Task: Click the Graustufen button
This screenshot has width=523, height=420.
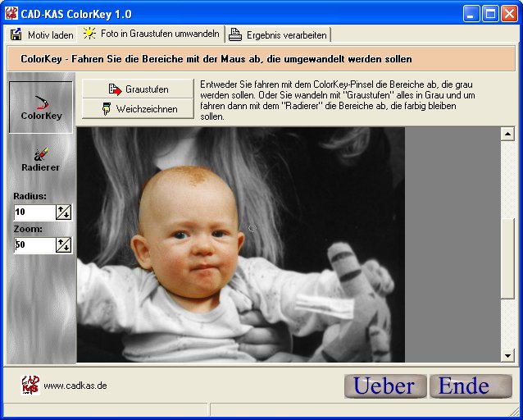Action: (x=138, y=89)
